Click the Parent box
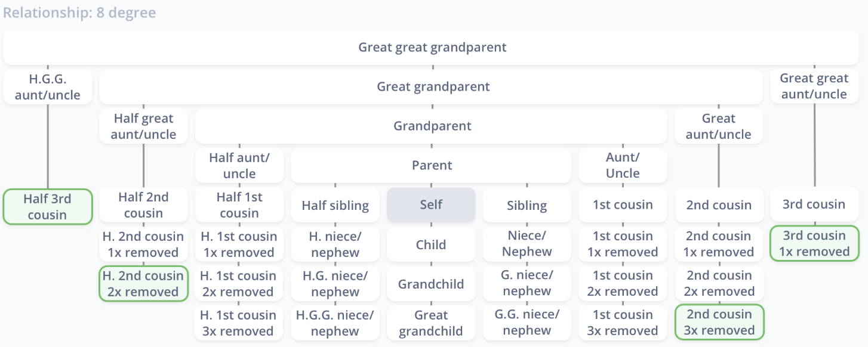Viewport: 868px width, 347px height. click(432, 165)
